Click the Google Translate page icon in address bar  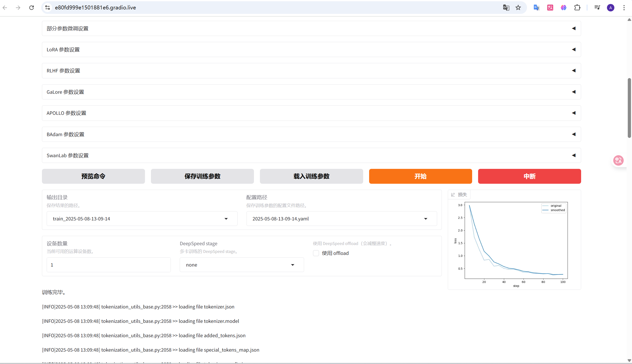point(506,7)
